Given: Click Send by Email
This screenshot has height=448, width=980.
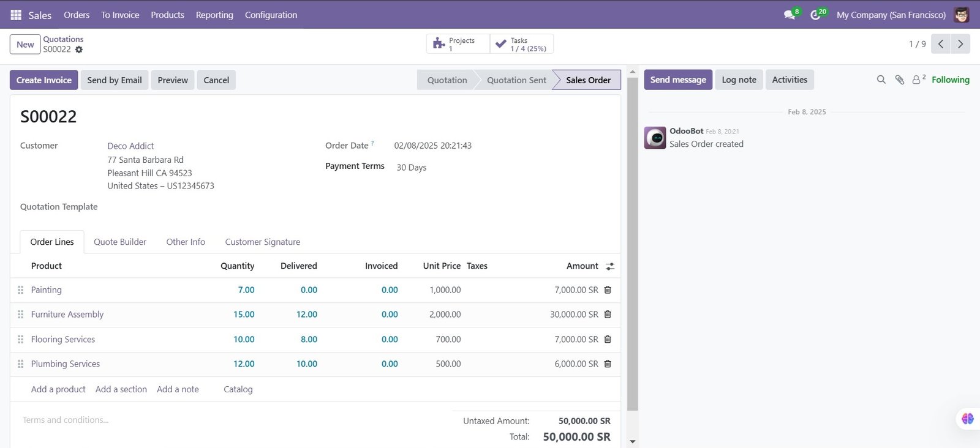Looking at the screenshot, I should (x=115, y=80).
